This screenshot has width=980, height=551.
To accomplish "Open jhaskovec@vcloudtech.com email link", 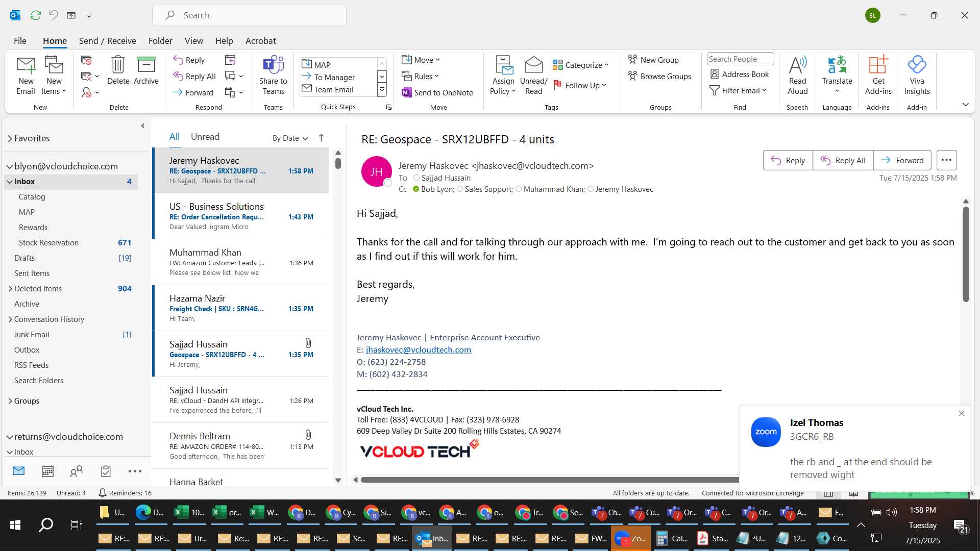I will click(419, 349).
